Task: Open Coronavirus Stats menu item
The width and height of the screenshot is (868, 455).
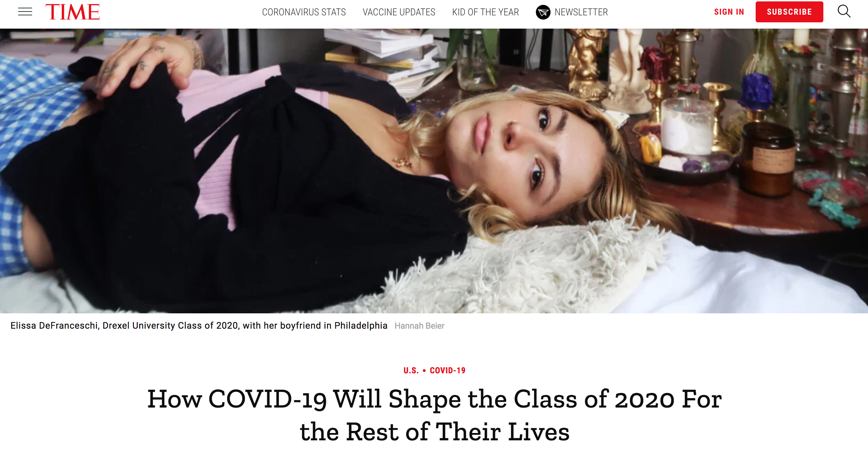Action: [x=304, y=12]
